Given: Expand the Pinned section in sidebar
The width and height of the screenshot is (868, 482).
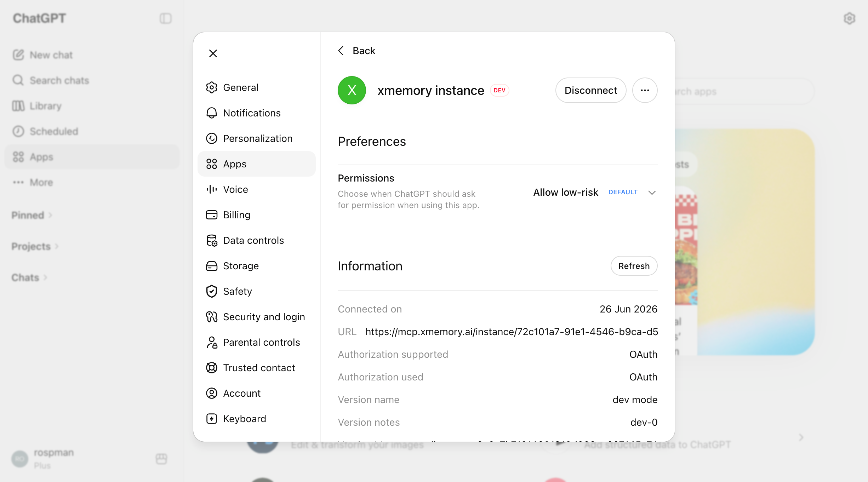Looking at the screenshot, I should (x=32, y=215).
